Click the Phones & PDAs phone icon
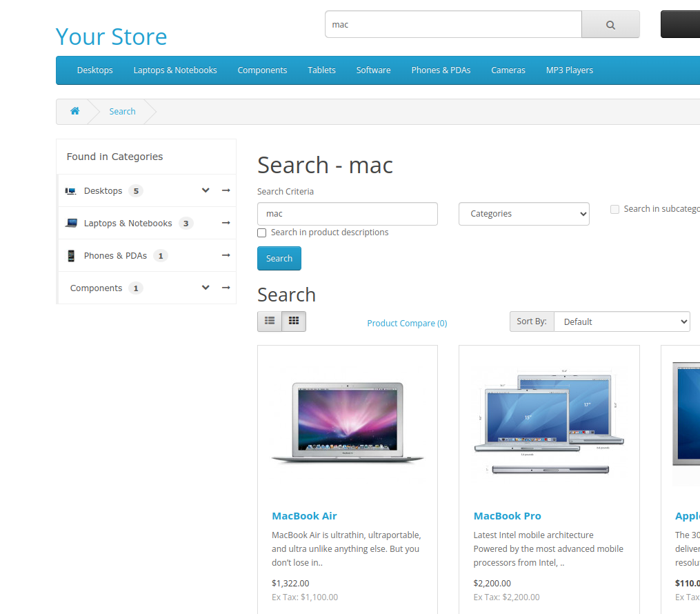The image size is (700, 614). click(71, 255)
